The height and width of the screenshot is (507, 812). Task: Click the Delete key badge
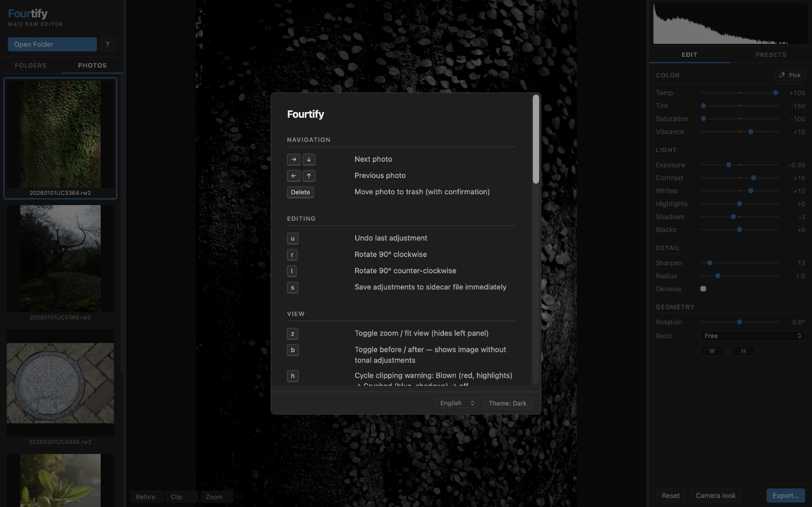(300, 192)
